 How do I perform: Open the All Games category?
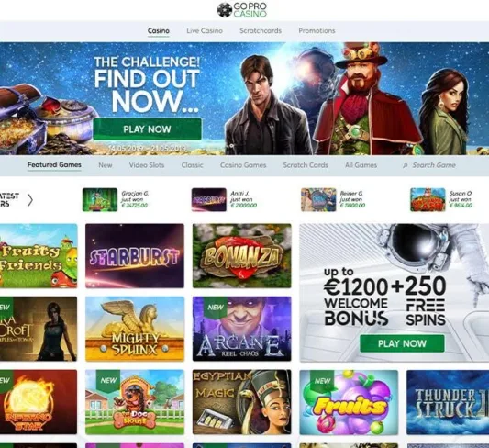361,165
